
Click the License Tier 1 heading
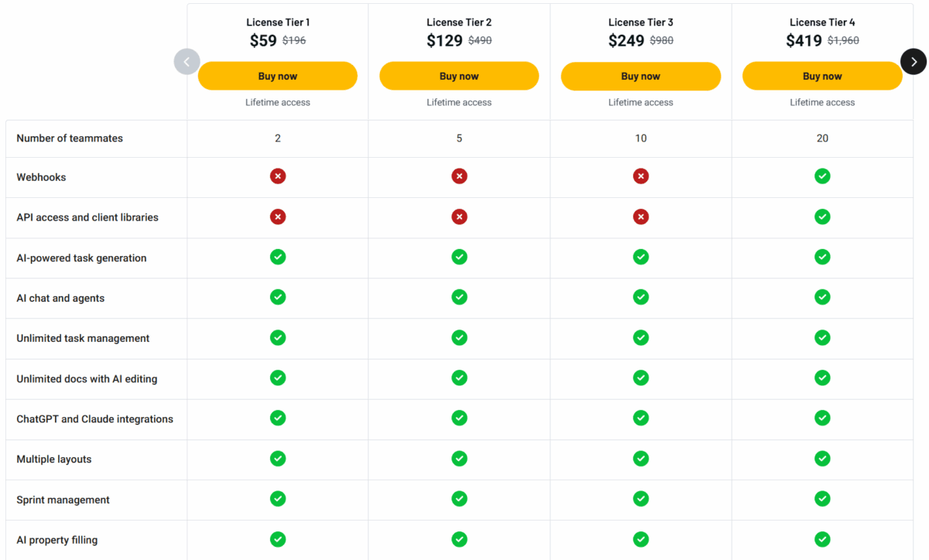pos(278,22)
